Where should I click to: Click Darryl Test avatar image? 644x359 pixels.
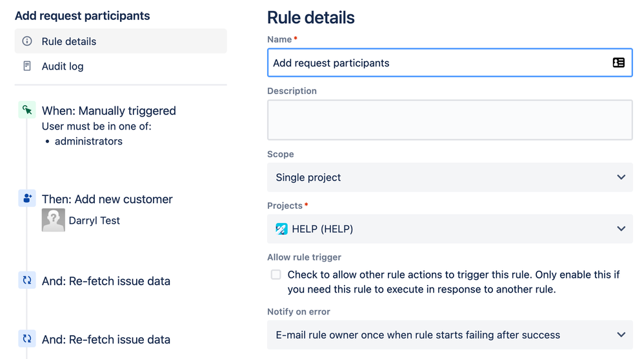[54, 220]
